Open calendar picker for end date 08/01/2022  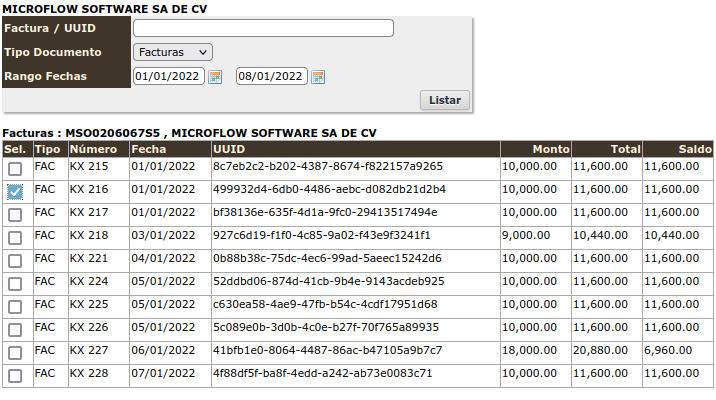pyautogui.click(x=318, y=77)
